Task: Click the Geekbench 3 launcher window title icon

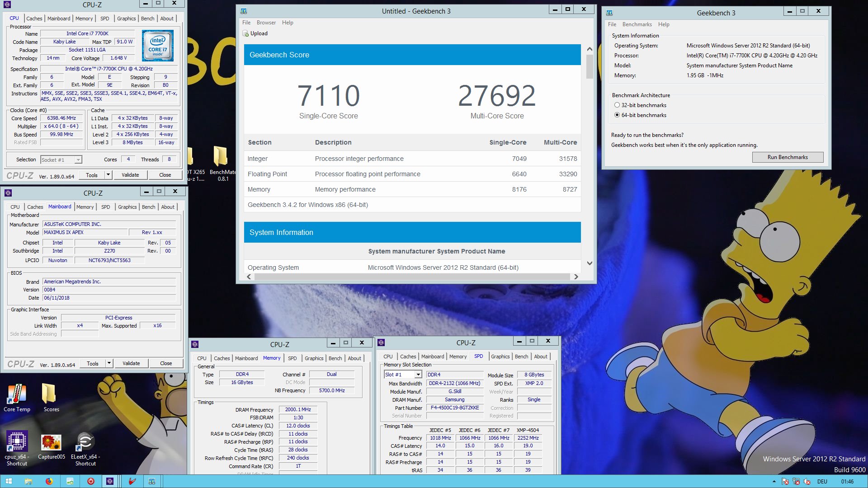Action: pos(609,13)
